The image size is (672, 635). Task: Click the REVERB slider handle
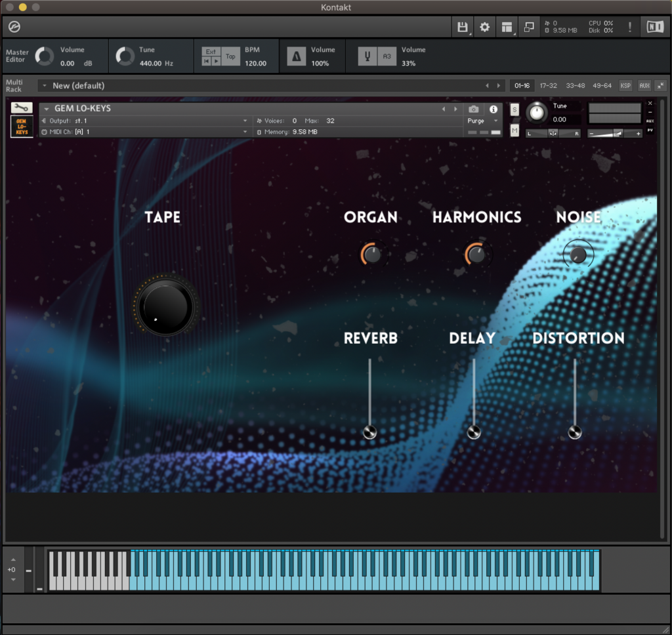(370, 432)
